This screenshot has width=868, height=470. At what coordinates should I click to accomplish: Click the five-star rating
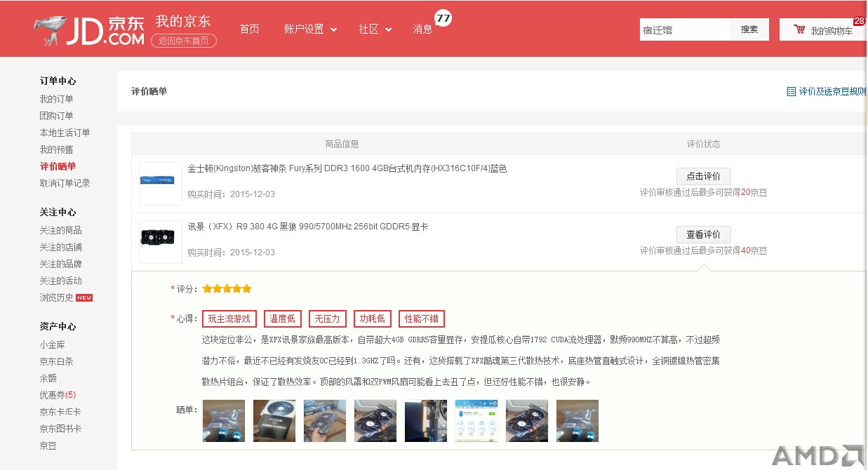click(227, 288)
